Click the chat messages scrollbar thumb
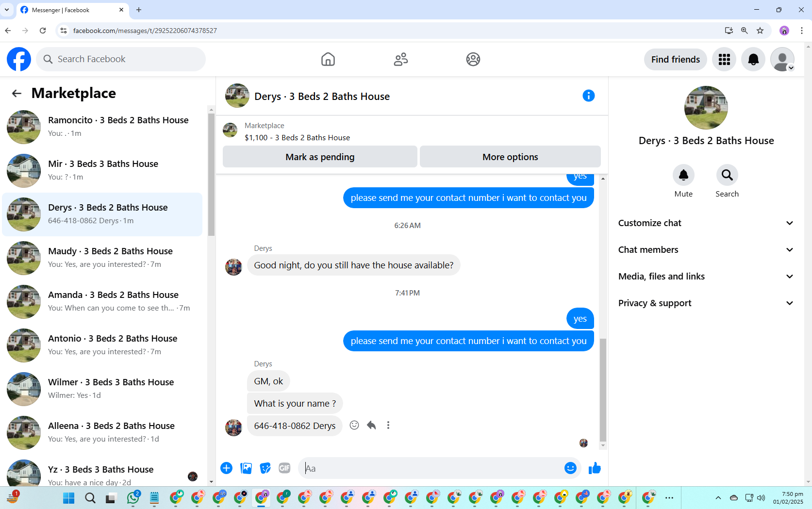 (x=603, y=390)
